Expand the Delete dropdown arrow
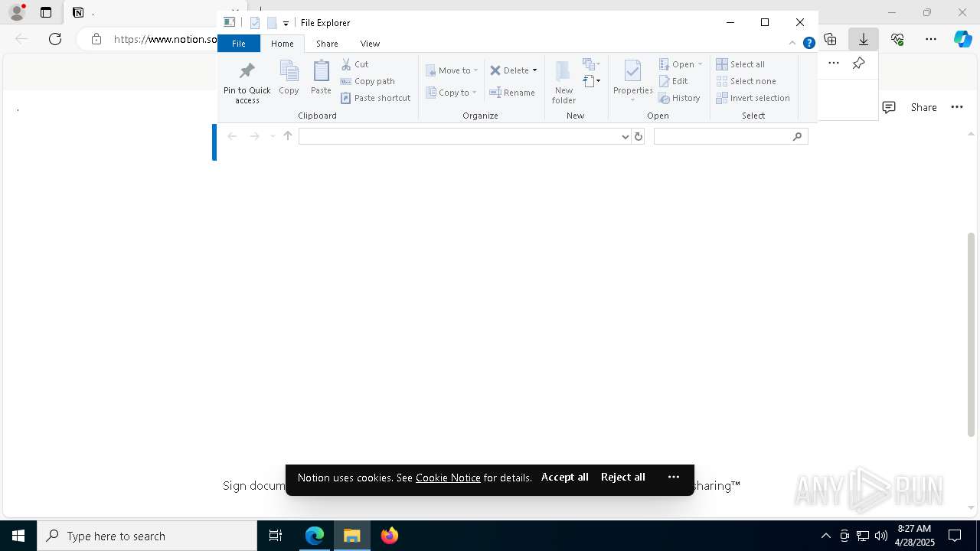This screenshot has width=980, height=551. click(x=534, y=70)
